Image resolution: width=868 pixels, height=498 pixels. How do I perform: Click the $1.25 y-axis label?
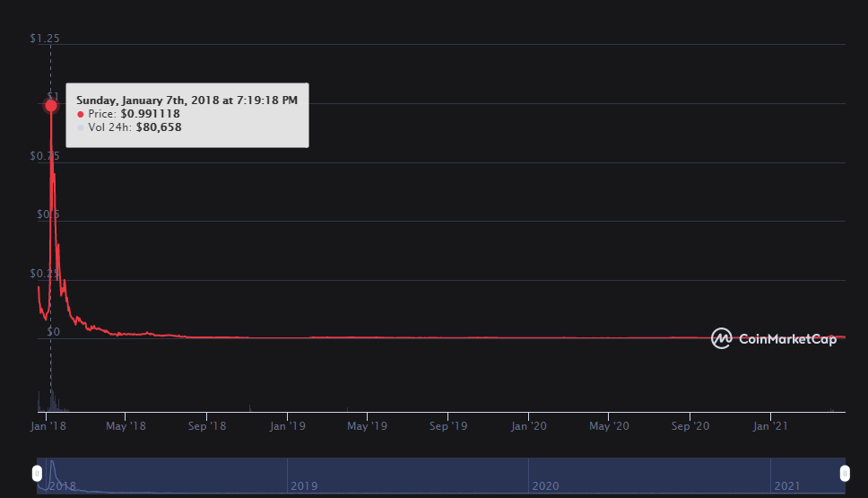pos(45,39)
